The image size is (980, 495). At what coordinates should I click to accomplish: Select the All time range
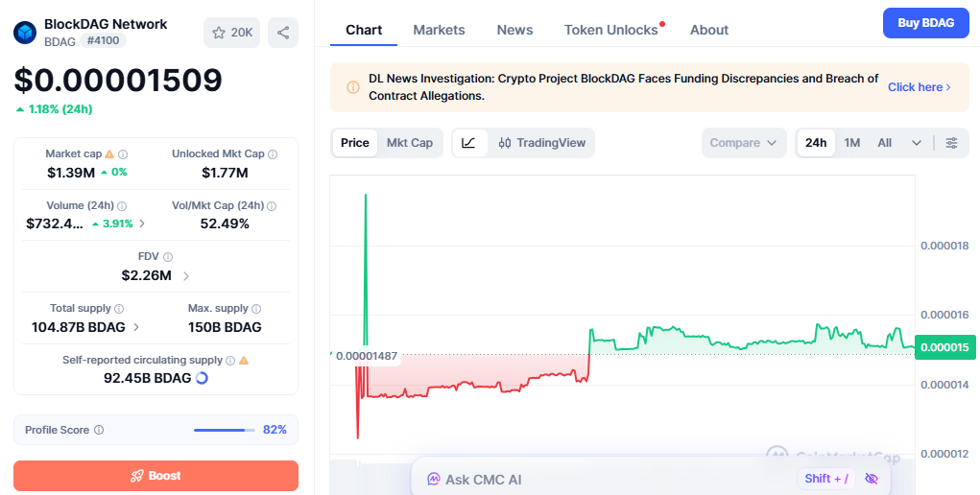pos(884,143)
